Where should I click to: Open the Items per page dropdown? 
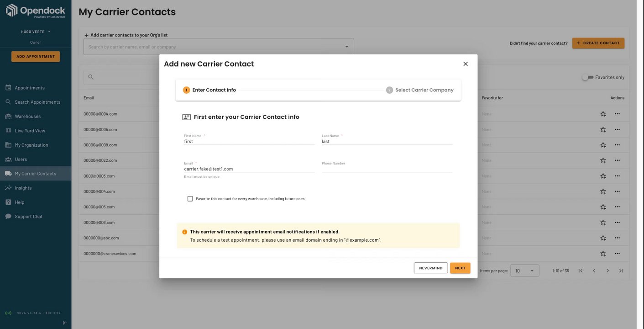click(524, 271)
